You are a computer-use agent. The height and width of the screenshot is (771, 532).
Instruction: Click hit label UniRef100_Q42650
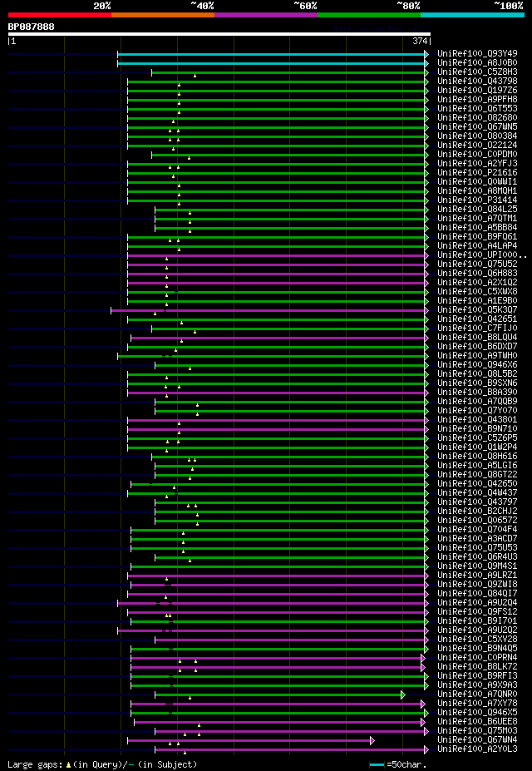(477, 484)
